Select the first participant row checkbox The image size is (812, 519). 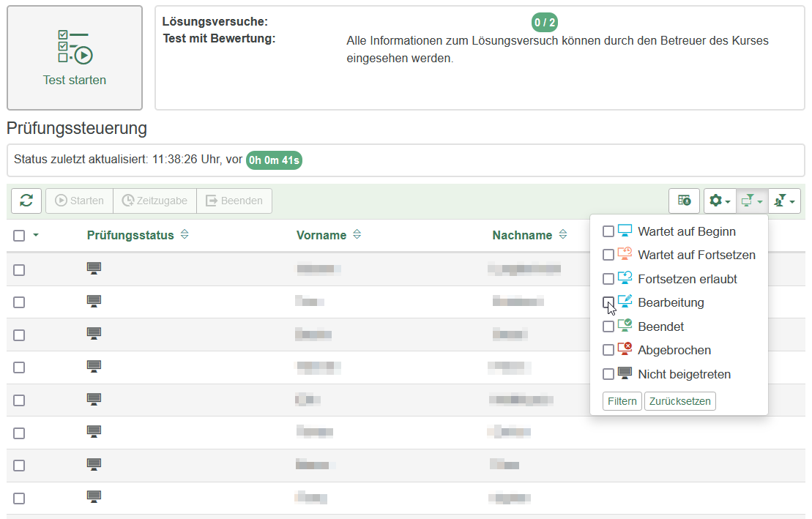pos(19,270)
